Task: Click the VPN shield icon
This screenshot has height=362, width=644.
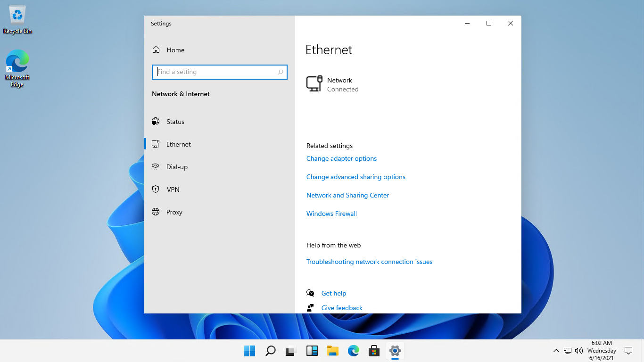Action: click(x=156, y=189)
